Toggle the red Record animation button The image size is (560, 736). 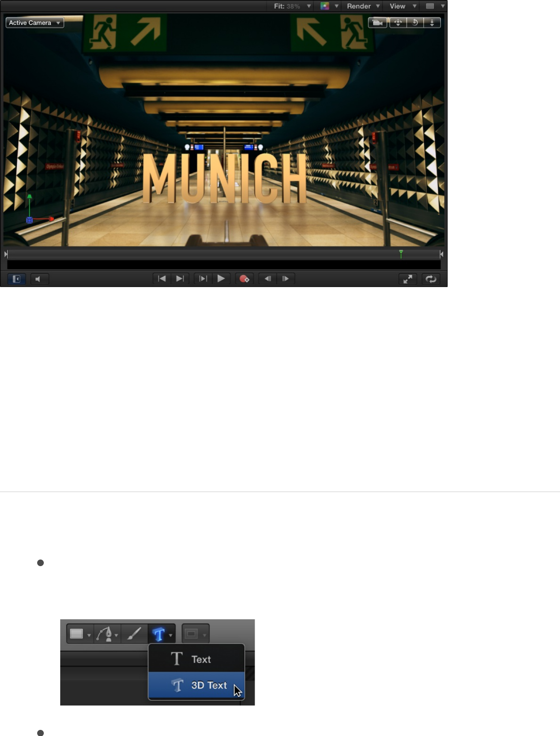coord(244,279)
